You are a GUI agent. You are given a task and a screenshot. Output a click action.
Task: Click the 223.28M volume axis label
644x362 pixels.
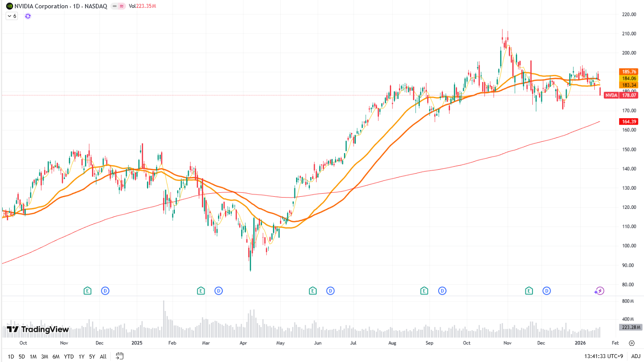click(630, 327)
